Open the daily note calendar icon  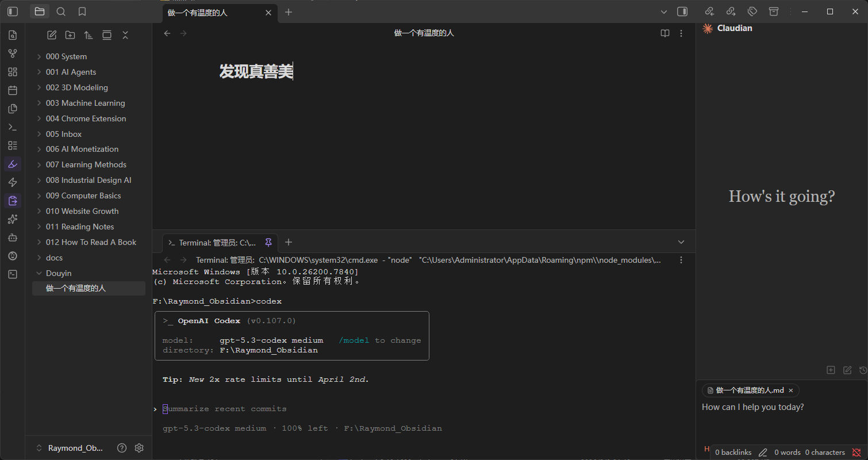click(13, 90)
